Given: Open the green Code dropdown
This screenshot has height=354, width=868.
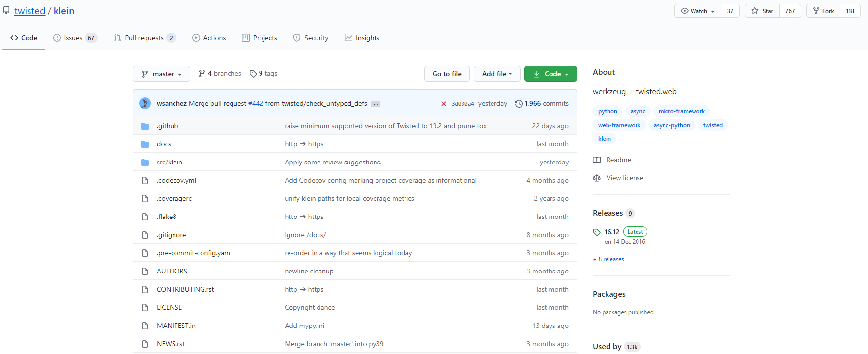Looking at the screenshot, I should 550,74.
